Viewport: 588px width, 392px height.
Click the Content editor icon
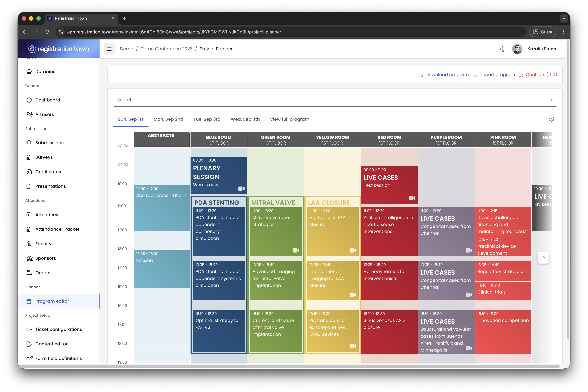(x=29, y=344)
